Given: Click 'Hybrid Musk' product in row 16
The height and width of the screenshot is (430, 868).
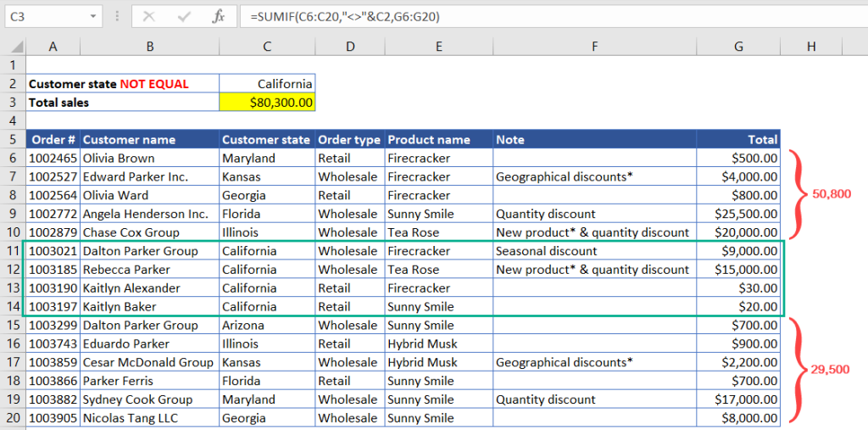Looking at the screenshot, I should (x=438, y=343).
